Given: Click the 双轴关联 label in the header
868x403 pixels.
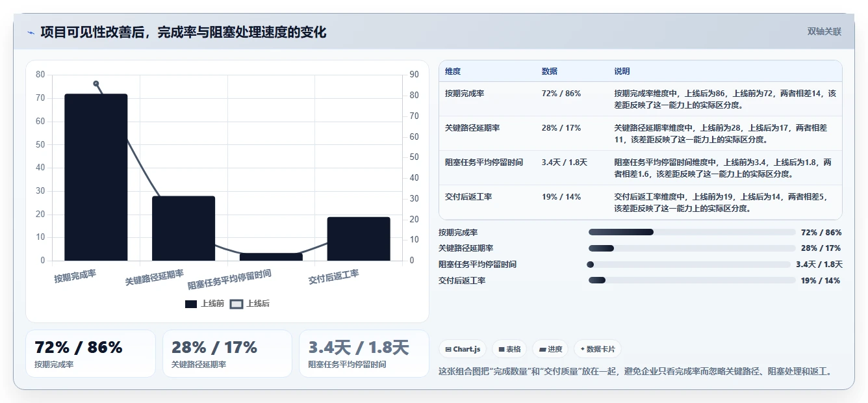Looking at the screenshot, I should (824, 32).
